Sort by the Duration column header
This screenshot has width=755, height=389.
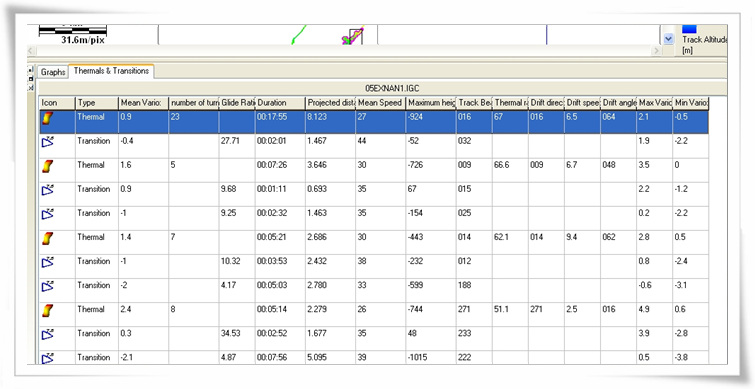280,103
